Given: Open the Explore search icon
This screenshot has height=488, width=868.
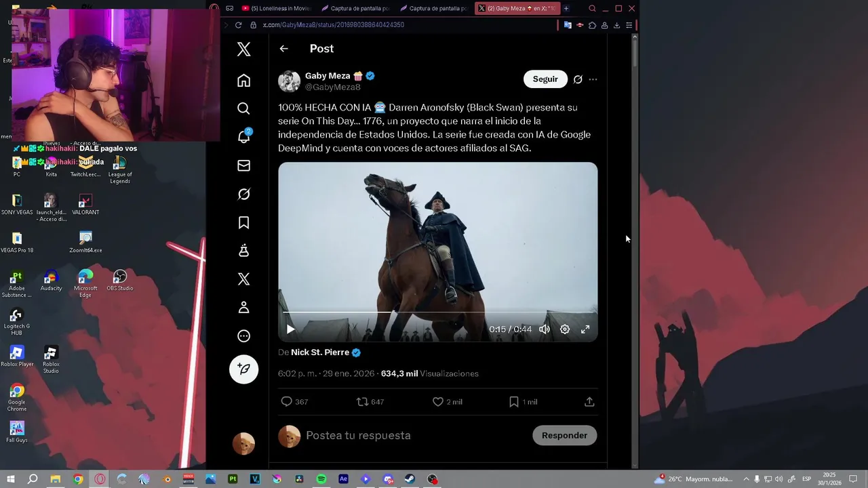Looking at the screenshot, I should [244, 108].
